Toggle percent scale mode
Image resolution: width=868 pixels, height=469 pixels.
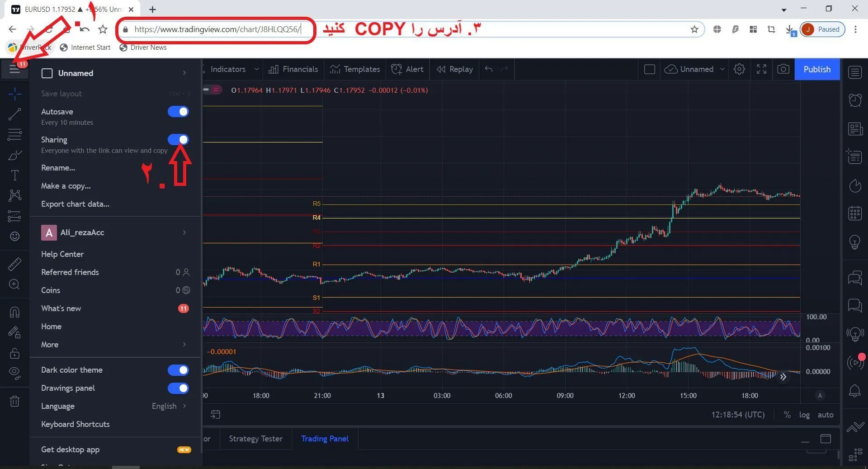point(787,415)
